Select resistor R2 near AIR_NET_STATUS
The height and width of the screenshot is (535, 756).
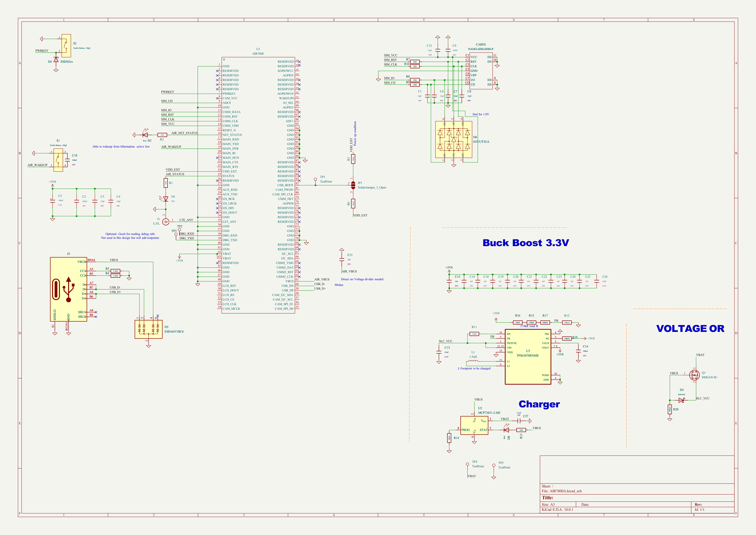[162, 135]
